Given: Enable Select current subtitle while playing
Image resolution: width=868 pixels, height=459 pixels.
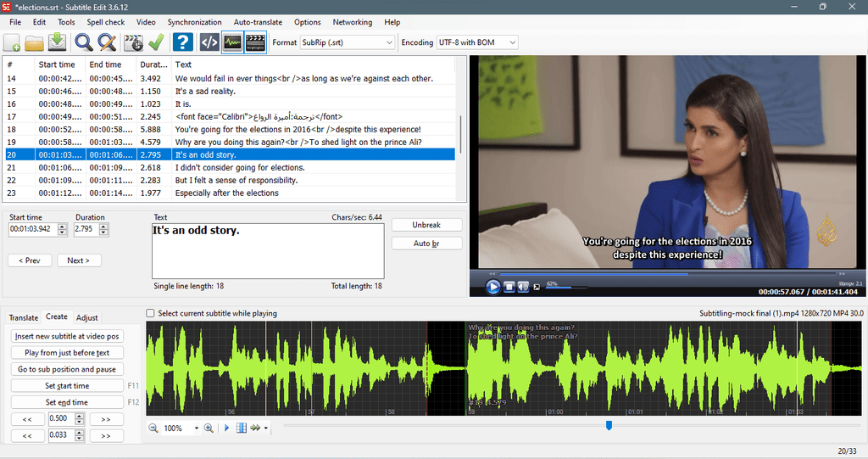Looking at the screenshot, I should tap(150, 313).
